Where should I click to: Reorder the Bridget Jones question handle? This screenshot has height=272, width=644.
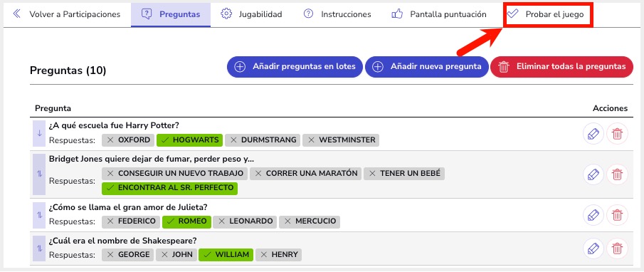pos(39,174)
